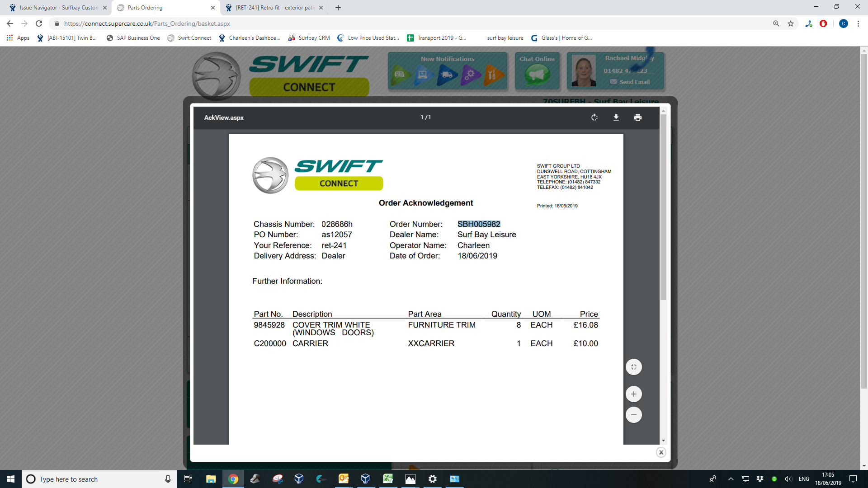Click the browser address bar
The image size is (868, 488).
[x=407, y=23]
